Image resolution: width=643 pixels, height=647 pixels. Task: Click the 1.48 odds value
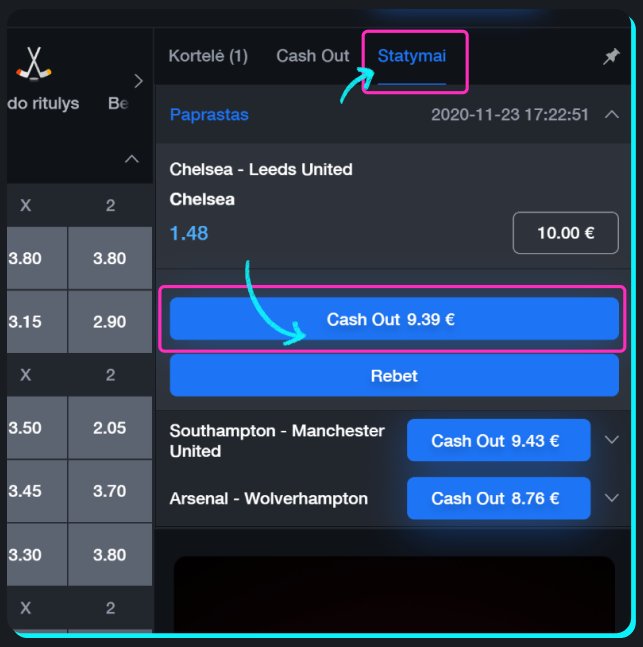pyautogui.click(x=189, y=233)
